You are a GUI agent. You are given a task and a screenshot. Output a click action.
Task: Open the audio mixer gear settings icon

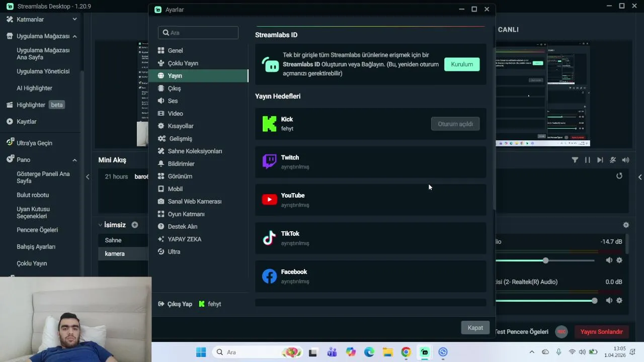(626, 225)
